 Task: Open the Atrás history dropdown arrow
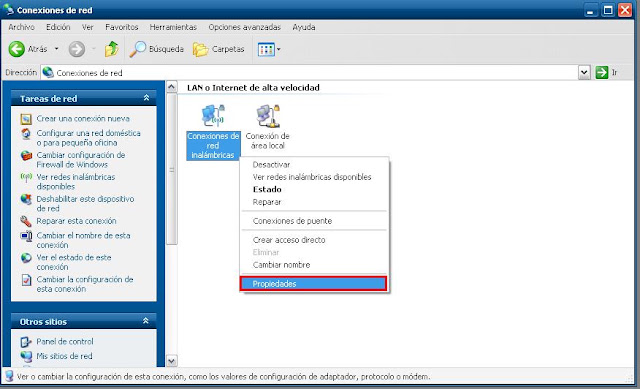point(57,49)
